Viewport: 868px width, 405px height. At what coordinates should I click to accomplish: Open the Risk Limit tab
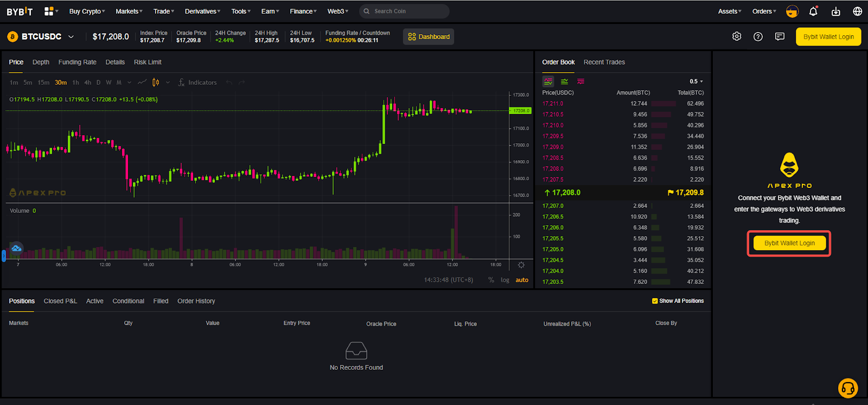click(x=148, y=62)
